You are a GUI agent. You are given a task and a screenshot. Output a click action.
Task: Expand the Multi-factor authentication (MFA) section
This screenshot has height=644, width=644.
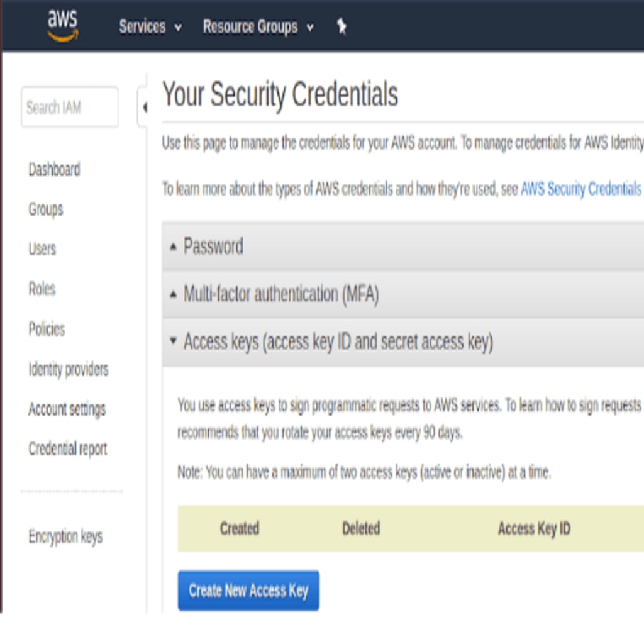(x=403, y=294)
